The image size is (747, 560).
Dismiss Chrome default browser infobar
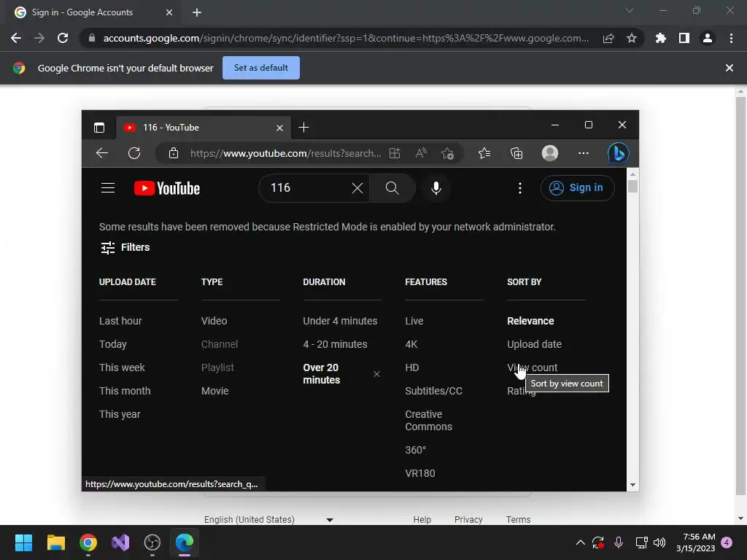tap(729, 68)
